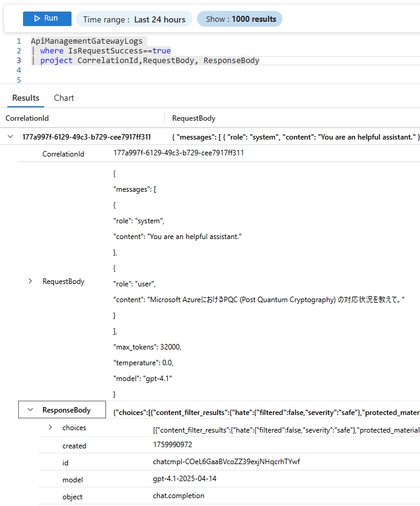
Task: Switch to the Results tab
Action: [x=25, y=98]
